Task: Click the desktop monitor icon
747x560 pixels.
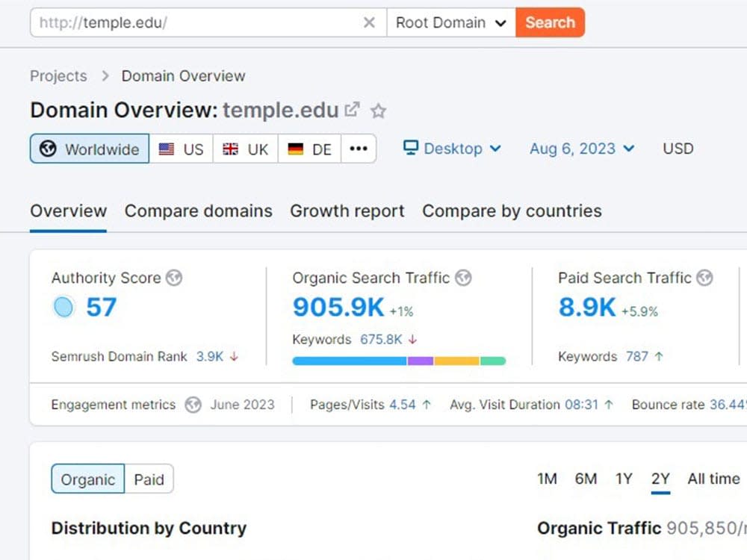Action: (410, 148)
